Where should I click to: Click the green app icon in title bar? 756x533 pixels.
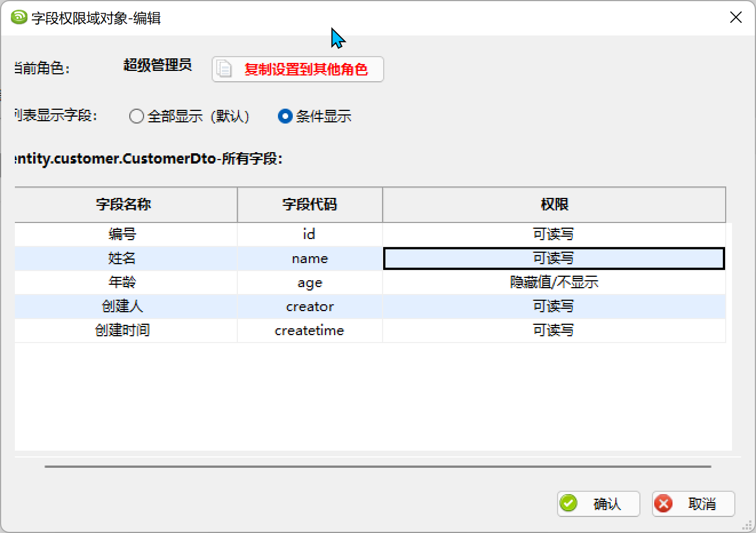point(19,18)
